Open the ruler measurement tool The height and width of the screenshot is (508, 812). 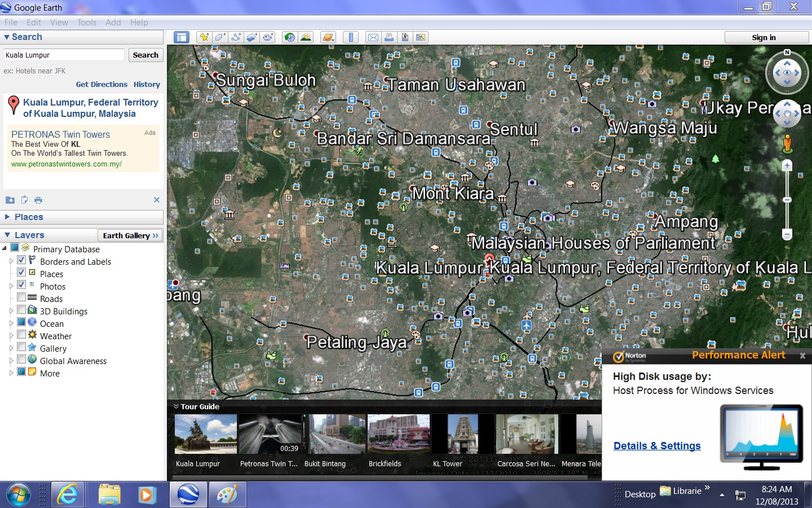(x=351, y=37)
